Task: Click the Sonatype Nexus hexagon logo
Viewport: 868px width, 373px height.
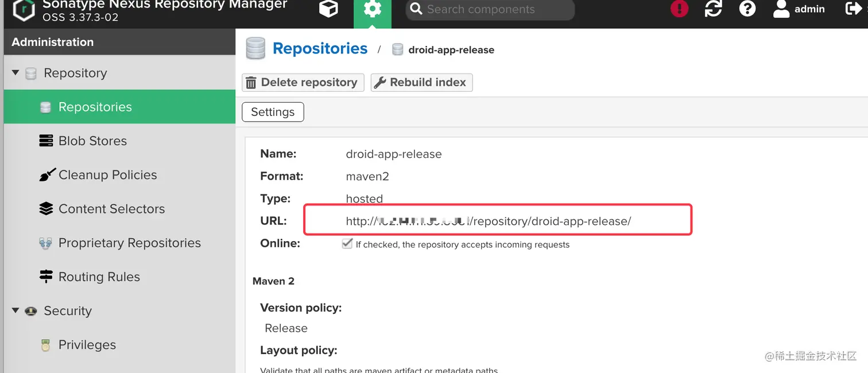Action: (x=24, y=10)
